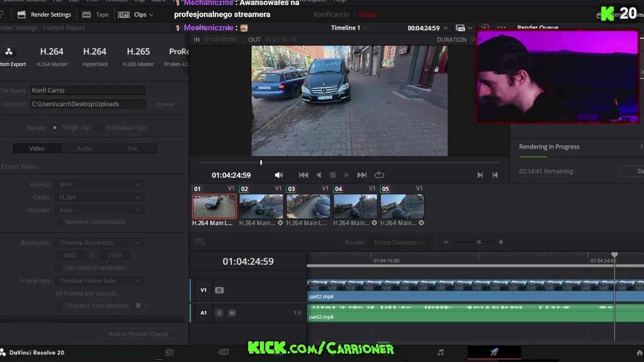Select the Single clip radio button
Viewport: 644px width, 362px height.
pyautogui.click(x=55, y=128)
